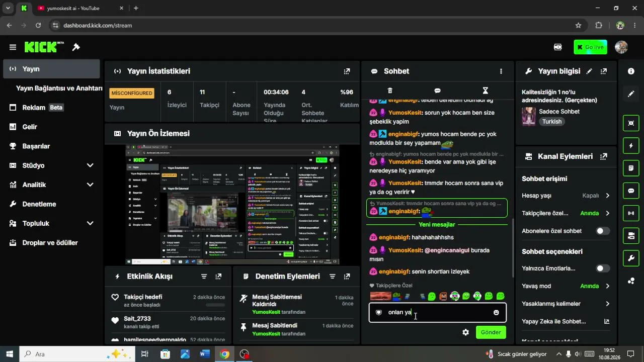The image size is (644, 362).
Task: Toggle the channel actions widget in right sidebar
Action: (x=631, y=236)
